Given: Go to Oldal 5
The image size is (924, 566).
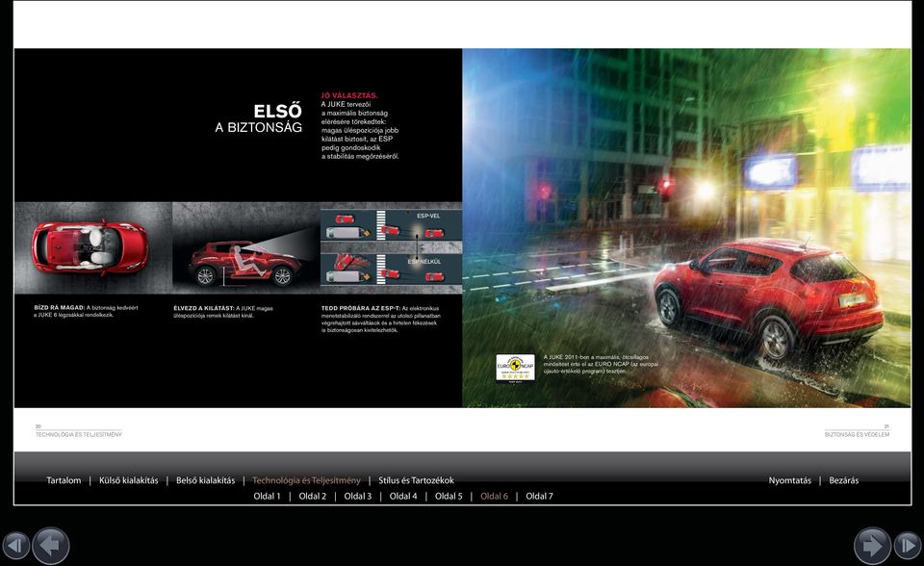Looking at the screenshot, I should coord(449,497).
